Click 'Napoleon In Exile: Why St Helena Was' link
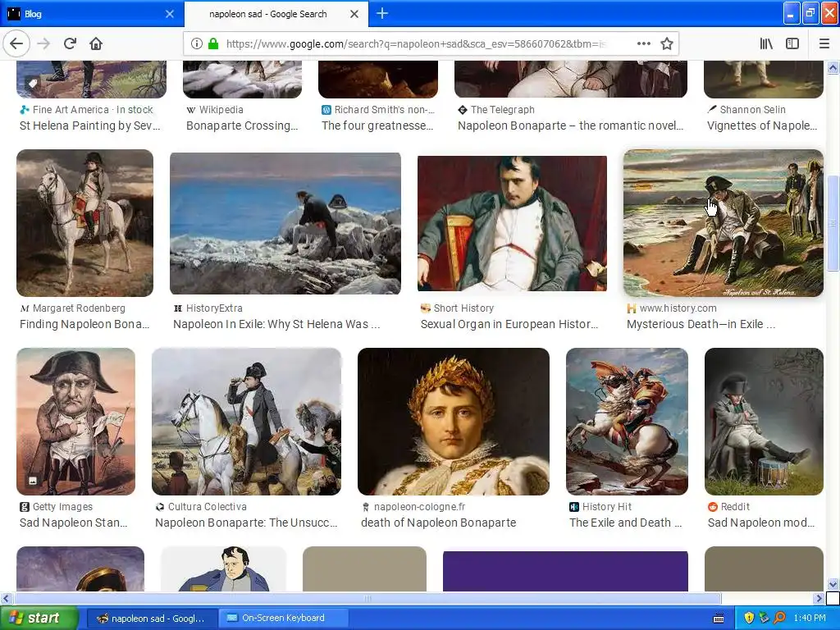 276,324
